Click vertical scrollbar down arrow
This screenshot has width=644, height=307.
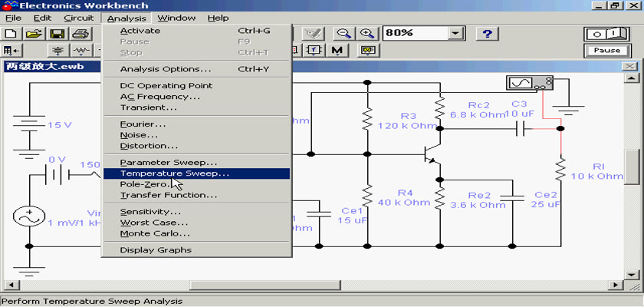(x=632, y=275)
